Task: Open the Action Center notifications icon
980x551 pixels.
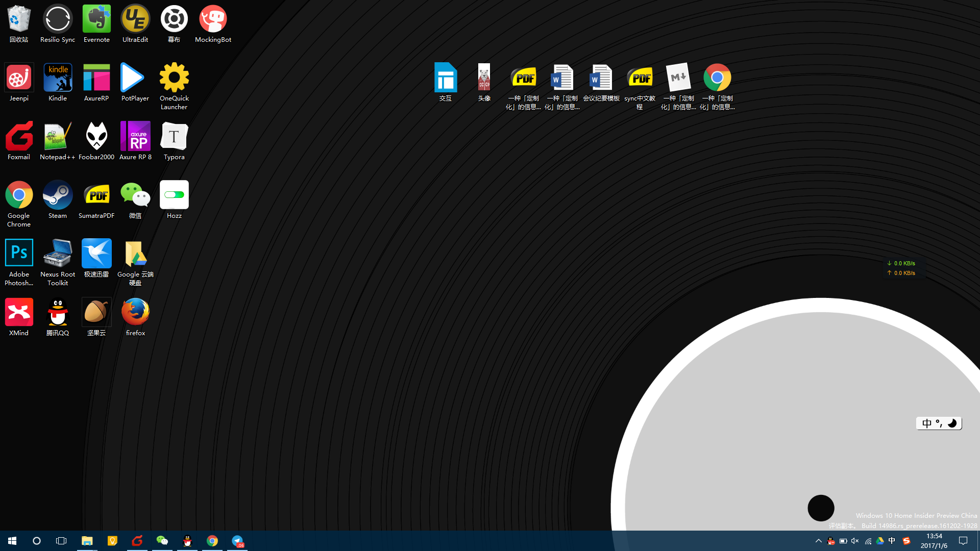Action: coord(963,541)
